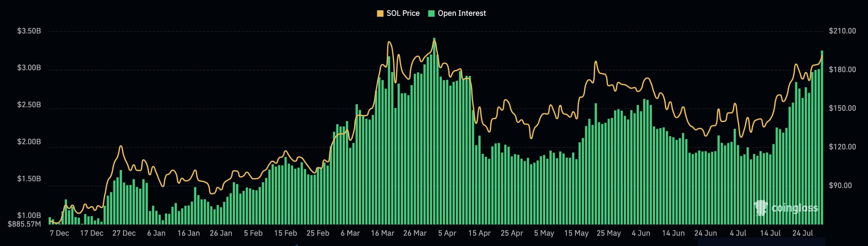Click the 25 May date label
868x246 pixels.
(x=608, y=233)
